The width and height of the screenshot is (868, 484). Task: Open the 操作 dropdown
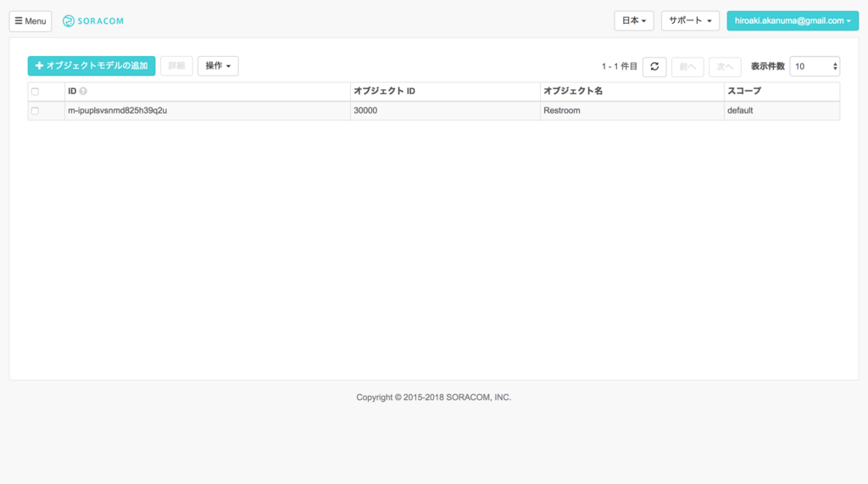[218, 65]
